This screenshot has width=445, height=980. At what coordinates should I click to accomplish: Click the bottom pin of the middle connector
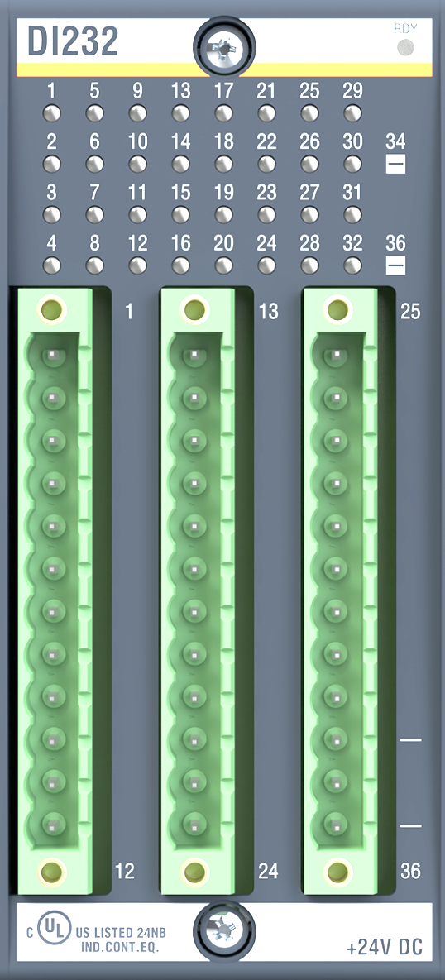tap(195, 824)
